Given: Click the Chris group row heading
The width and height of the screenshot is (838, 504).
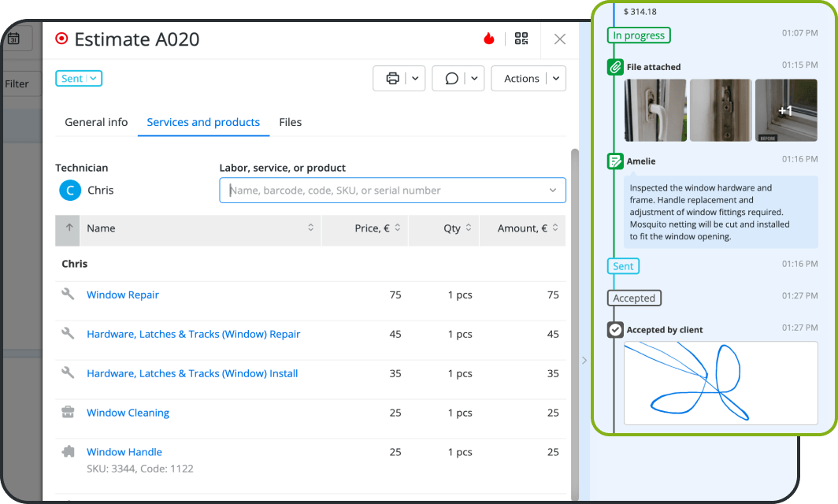Looking at the screenshot, I should point(310,264).
